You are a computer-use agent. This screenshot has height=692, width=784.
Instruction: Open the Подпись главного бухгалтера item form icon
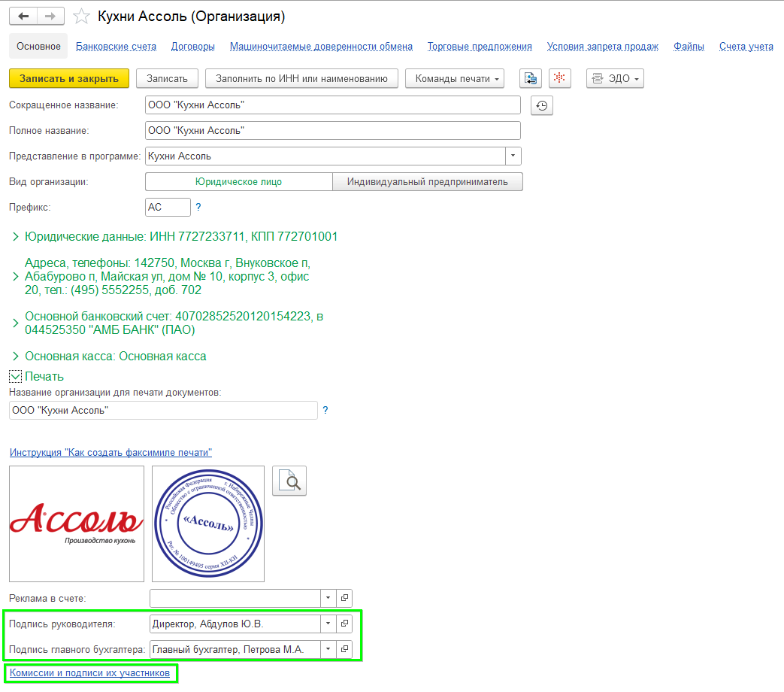[344, 649]
